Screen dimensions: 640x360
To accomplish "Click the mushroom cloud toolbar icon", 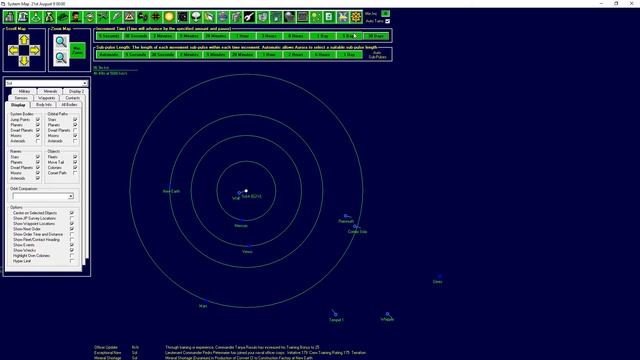I will click(x=196, y=17).
